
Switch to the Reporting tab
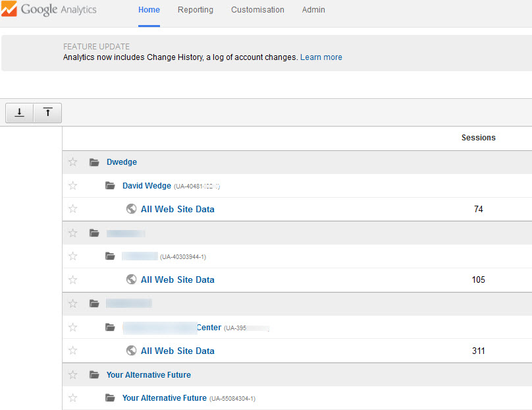(x=196, y=10)
